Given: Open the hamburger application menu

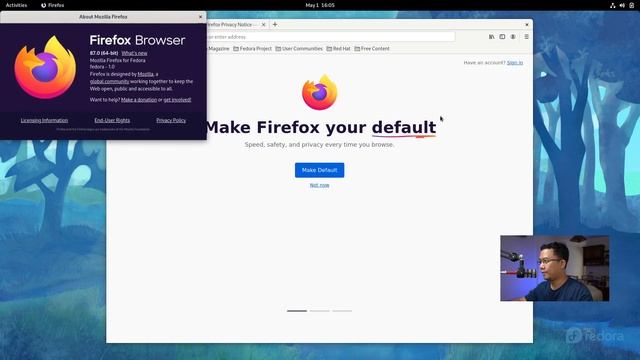Looking at the screenshot, I should 527,37.
